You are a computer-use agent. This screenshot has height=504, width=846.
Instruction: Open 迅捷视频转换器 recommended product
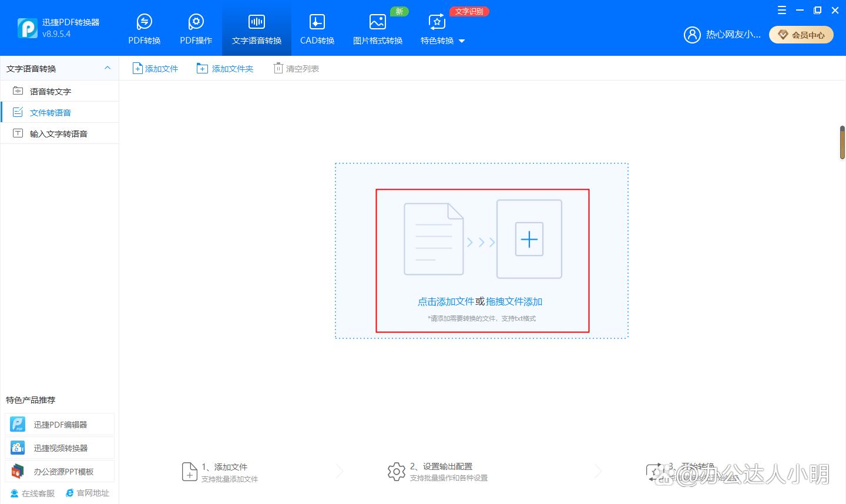pos(60,448)
